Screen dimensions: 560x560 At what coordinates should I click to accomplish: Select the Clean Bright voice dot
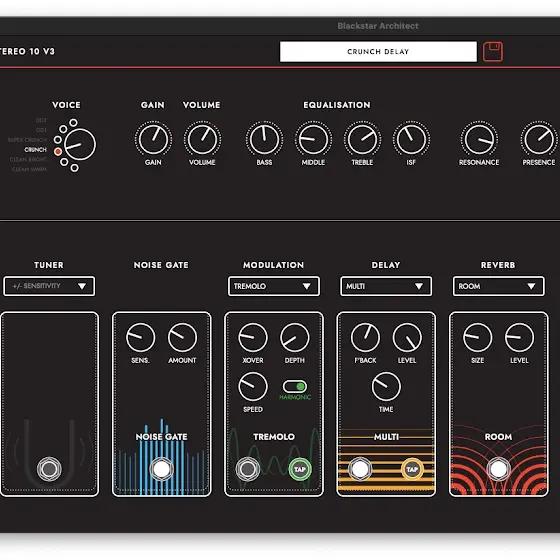pos(64,162)
